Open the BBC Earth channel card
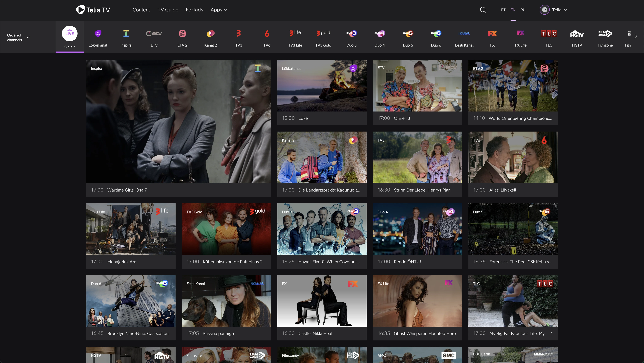This screenshot has width=644, height=363. coord(513,355)
